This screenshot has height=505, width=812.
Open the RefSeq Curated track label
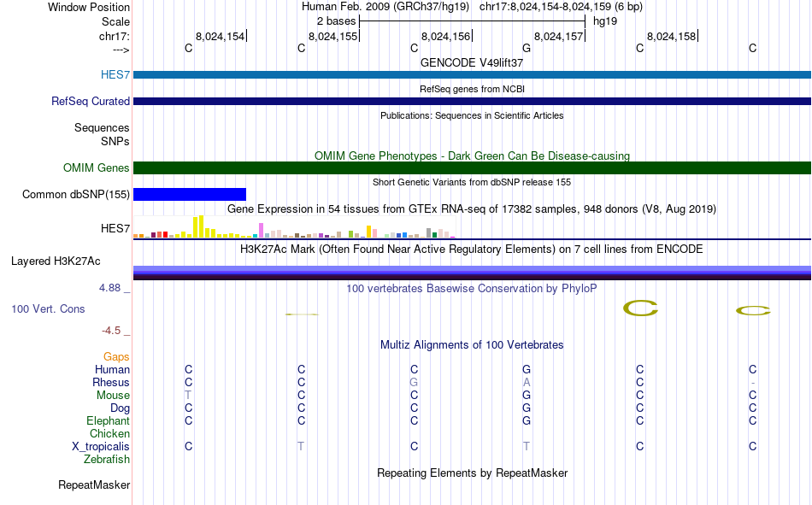(x=90, y=101)
